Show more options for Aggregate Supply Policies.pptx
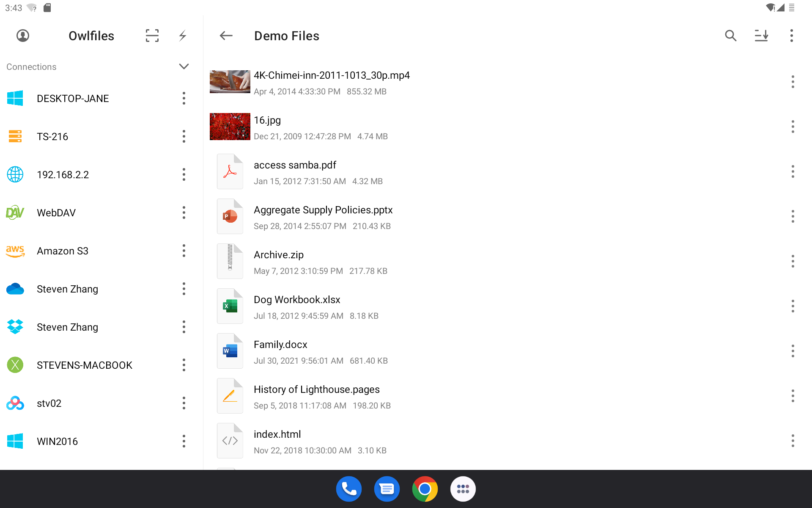Screen dimensions: 812x508 (x=793, y=216)
